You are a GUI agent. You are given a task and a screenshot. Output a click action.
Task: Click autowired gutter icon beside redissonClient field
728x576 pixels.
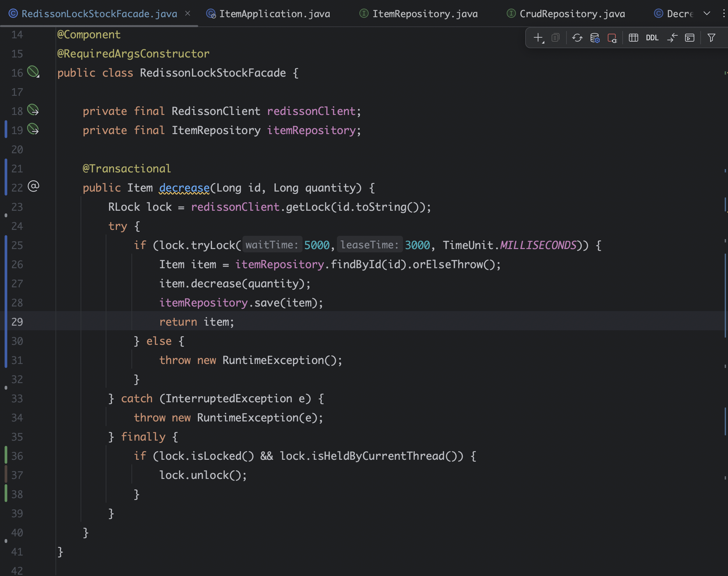(x=33, y=110)
